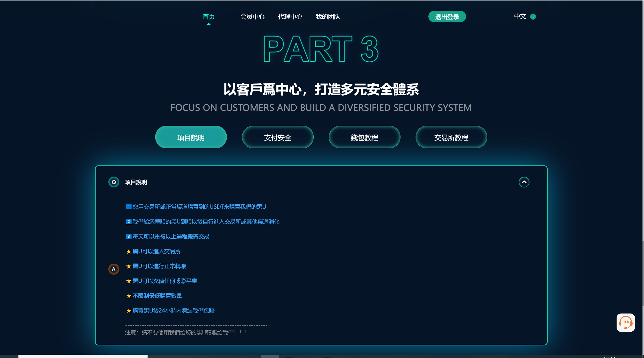Click star icon beside 不限制最低購買數量
Image resolution: width=644 pixels, height=358 pixels.
point(129,296)
